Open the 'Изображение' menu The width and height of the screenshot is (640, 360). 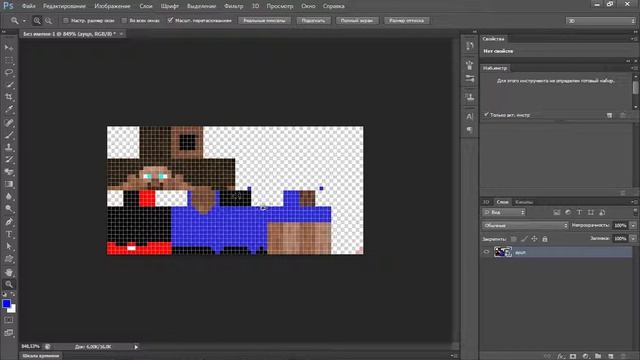[x=112, y=6]
